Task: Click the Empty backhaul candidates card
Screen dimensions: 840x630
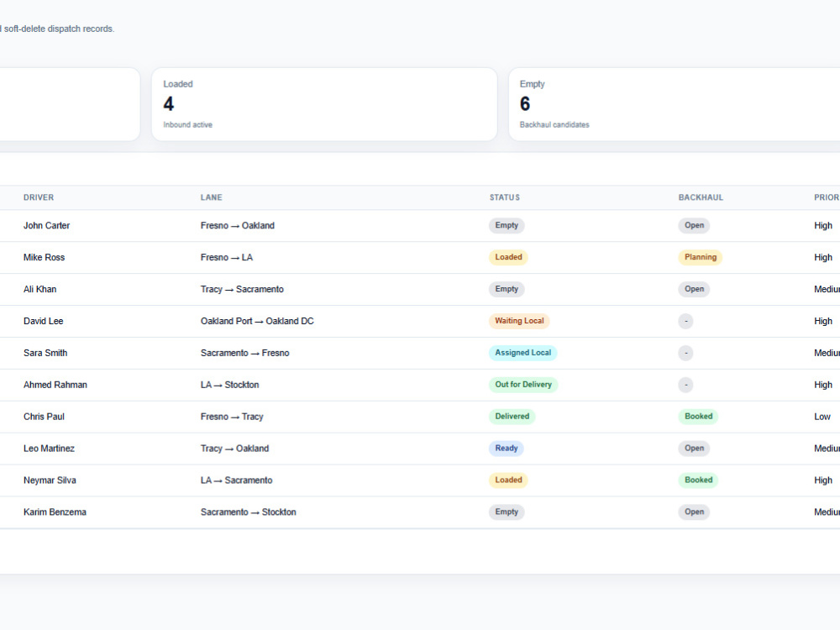Action: 675,104
